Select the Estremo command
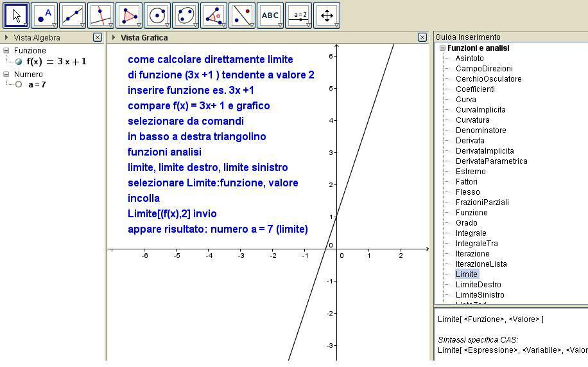588x367 pixels. (471, 172)
